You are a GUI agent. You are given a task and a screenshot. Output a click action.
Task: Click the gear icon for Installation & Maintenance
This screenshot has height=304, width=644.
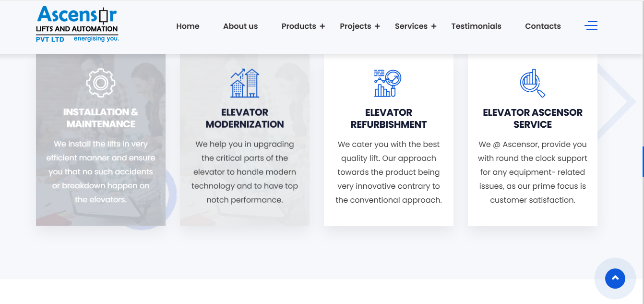100,83
